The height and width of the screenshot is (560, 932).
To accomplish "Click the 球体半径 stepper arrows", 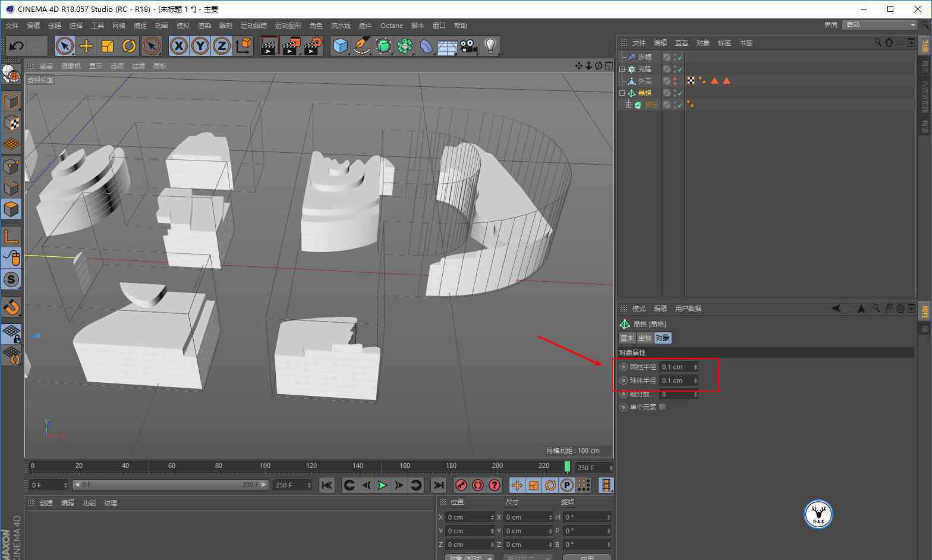I will 695,380.
